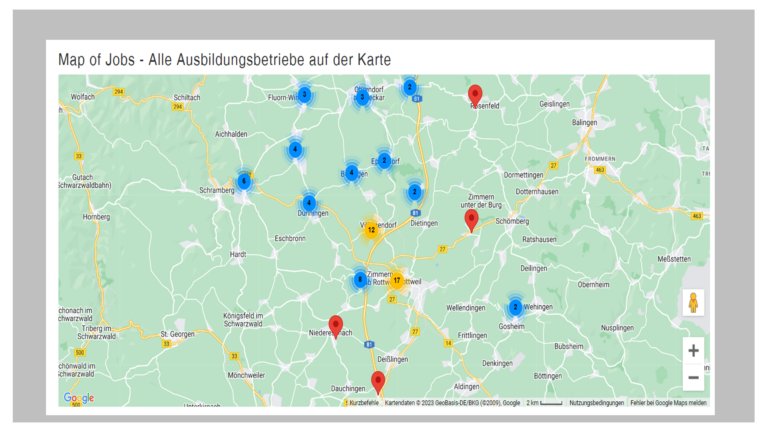Click the red pin at Rosenfeld
The image size is (768, 432).
coord(475,96)
